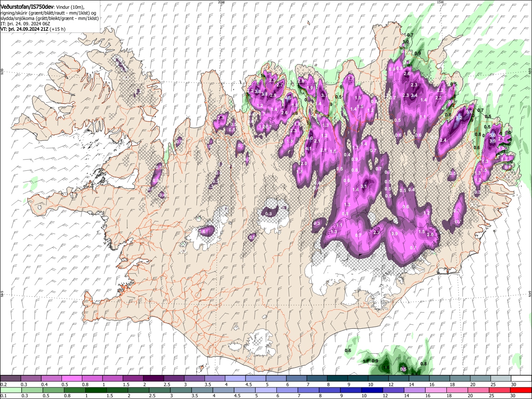Click the 3.4 precipitation value on map
The height and width of the screenshot is (399, 532).
(x=414, y=95)
